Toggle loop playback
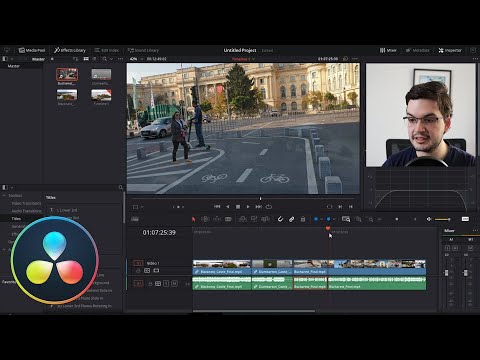 pos(269,207)
